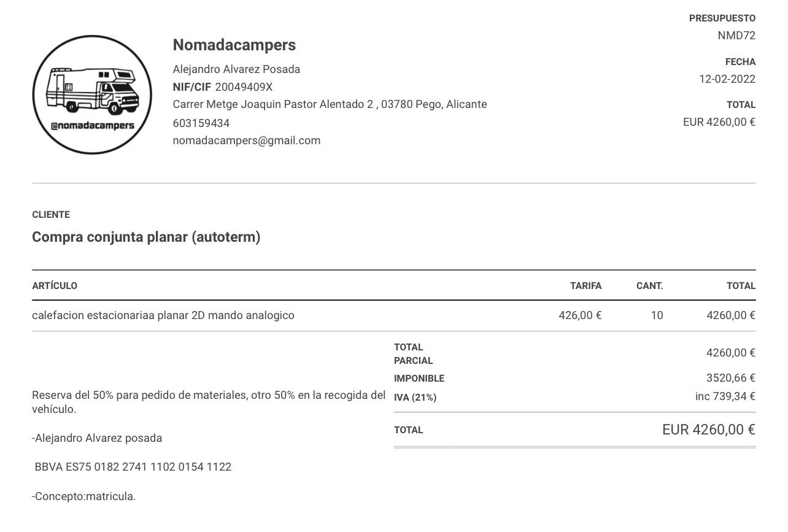Click the unit price 426,00 €

(x=580, y=315)
